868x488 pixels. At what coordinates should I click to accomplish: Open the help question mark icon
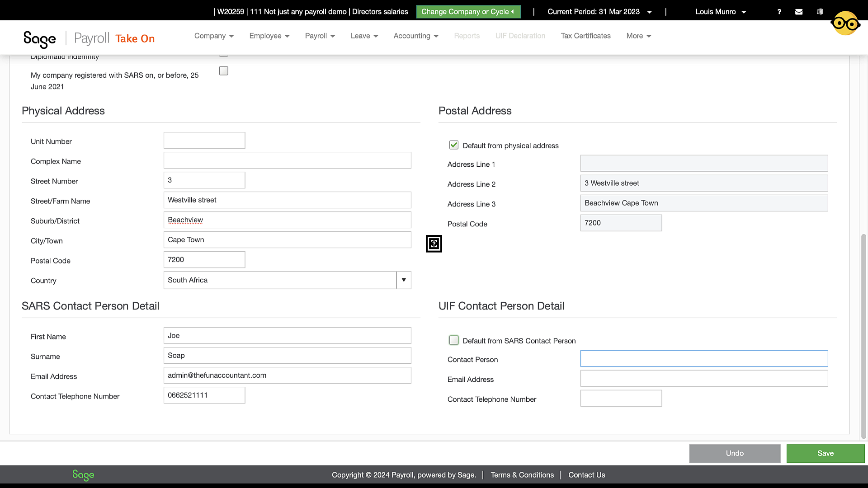pos(779,12)
